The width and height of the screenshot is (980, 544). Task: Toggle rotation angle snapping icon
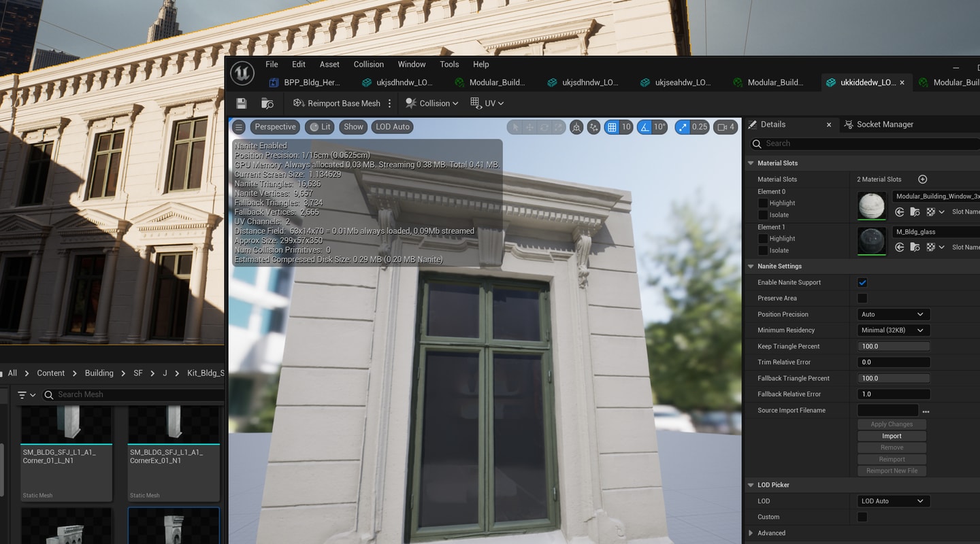[x=644, y=127]
